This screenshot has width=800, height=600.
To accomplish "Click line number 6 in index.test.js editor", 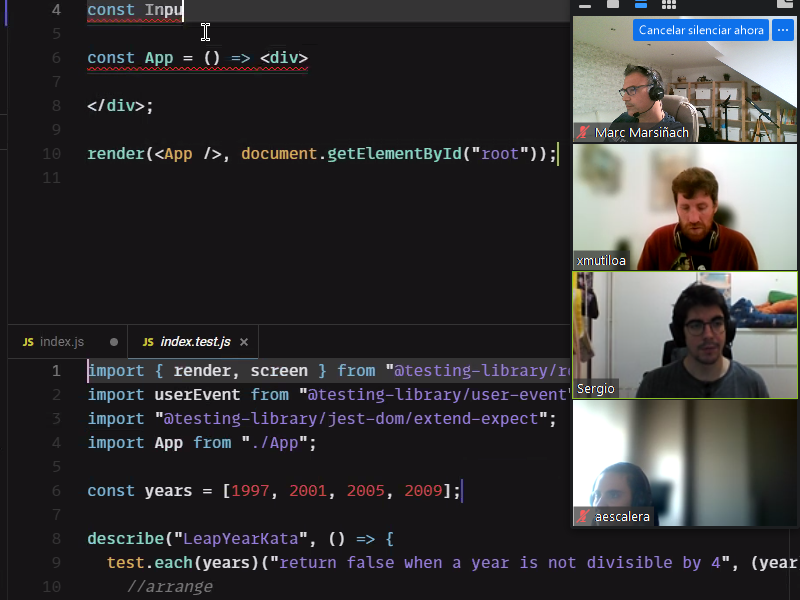I will tap(56, 490).
